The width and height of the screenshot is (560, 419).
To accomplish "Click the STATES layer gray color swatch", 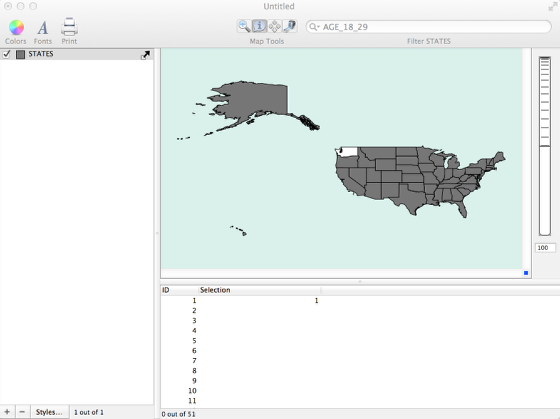I will (x=20, y=54).
